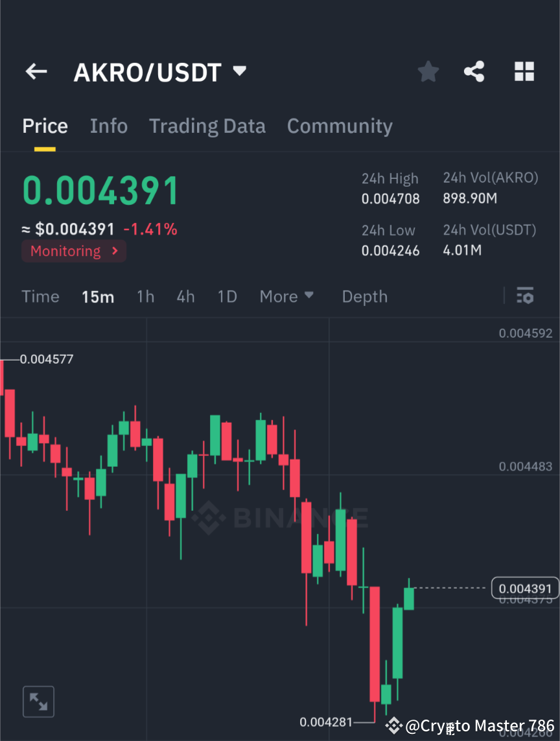560x741 pixels.
Task: Tap the current price label 0.004391
Action: tap(525, 588)
